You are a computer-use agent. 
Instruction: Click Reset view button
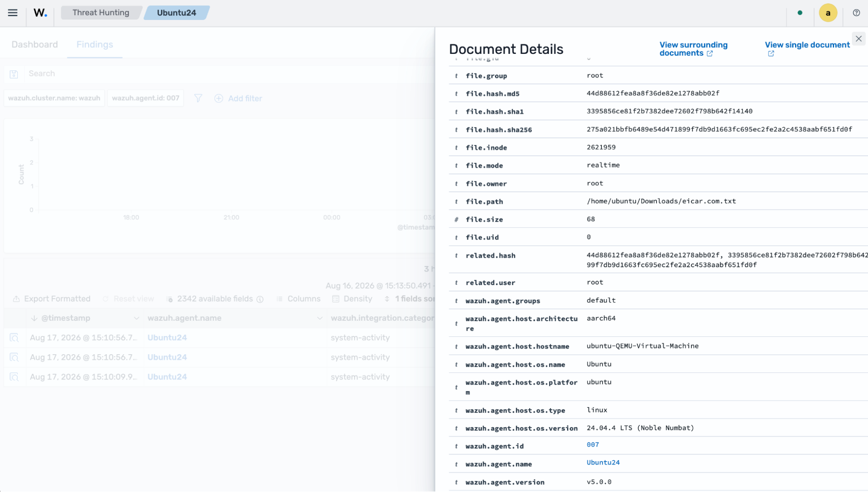tap(129, 299)
